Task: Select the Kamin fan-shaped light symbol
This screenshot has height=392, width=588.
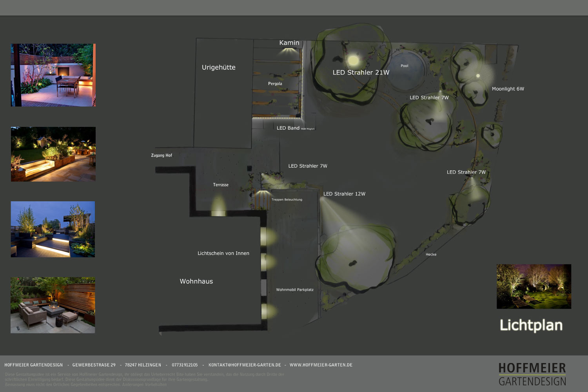Action: coord(289,51)
